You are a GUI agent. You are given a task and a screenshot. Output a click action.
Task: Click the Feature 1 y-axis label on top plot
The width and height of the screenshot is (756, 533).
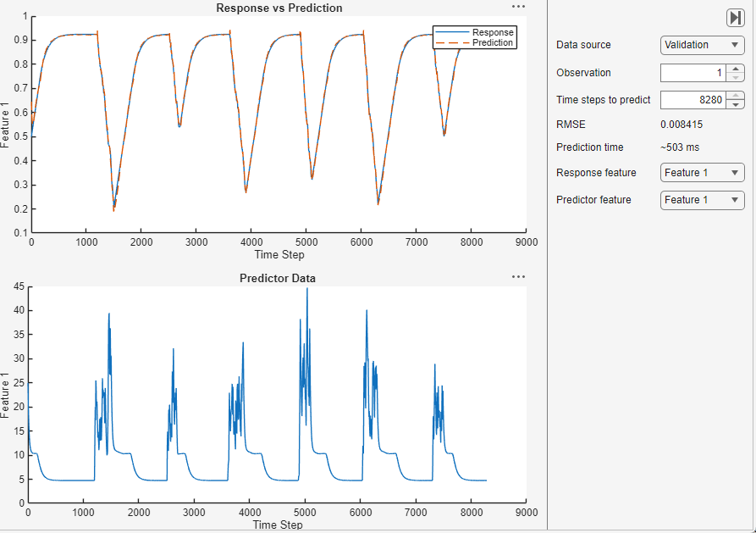pyautogui.click(x=7, y=124)
